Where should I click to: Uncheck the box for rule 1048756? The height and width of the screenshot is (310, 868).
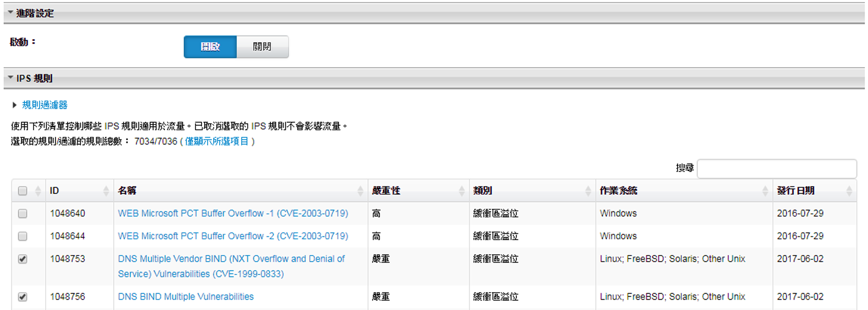click(22, 297)
